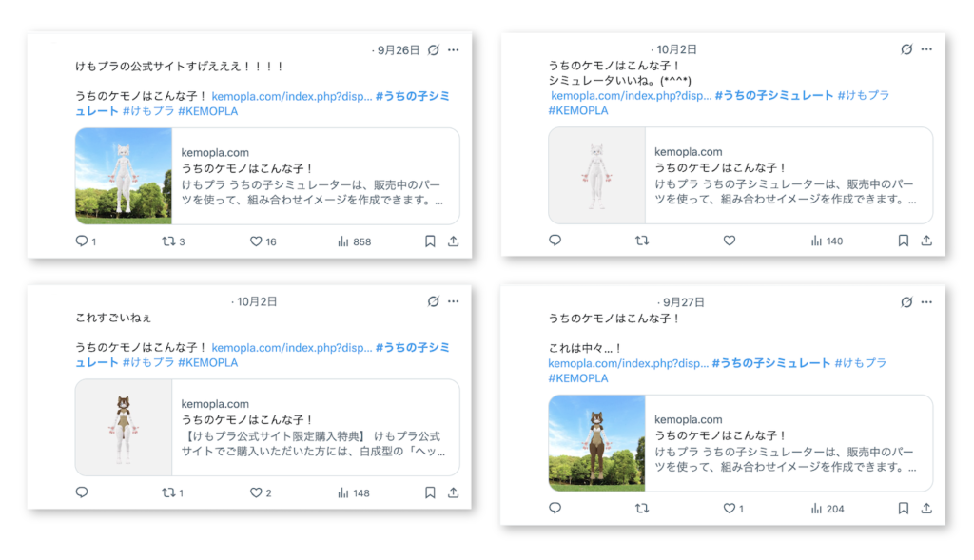
Task: Open kemopla.com URL in これは中々 tweet
Action: point(628,363)
